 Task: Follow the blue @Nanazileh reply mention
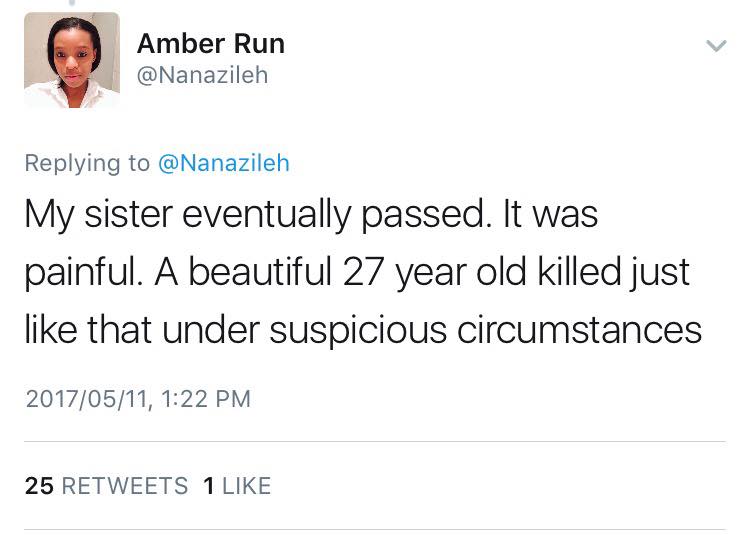coord(224,163)
